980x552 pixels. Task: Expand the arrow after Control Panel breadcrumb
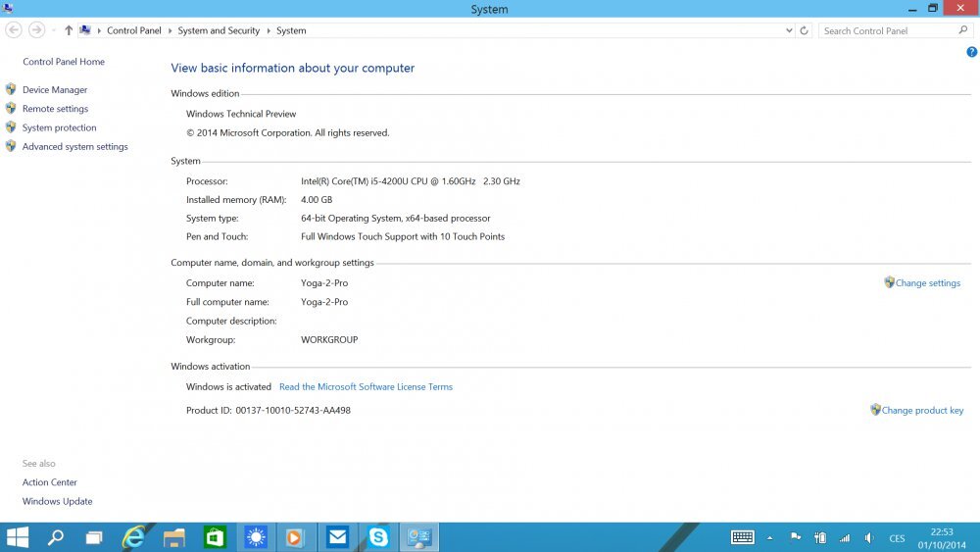click(x=170, y=30)
